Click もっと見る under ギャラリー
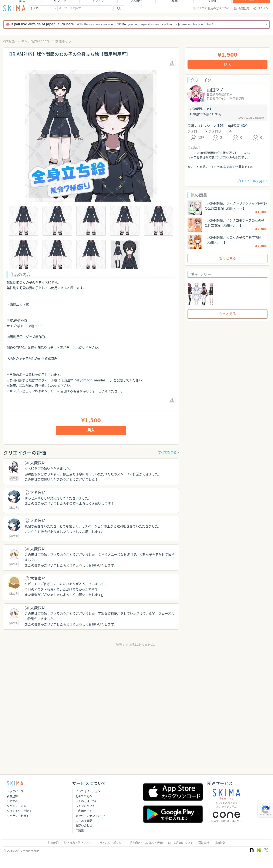Image resolution: width=273 pixels, height=868 pixels. click(227, 314)
